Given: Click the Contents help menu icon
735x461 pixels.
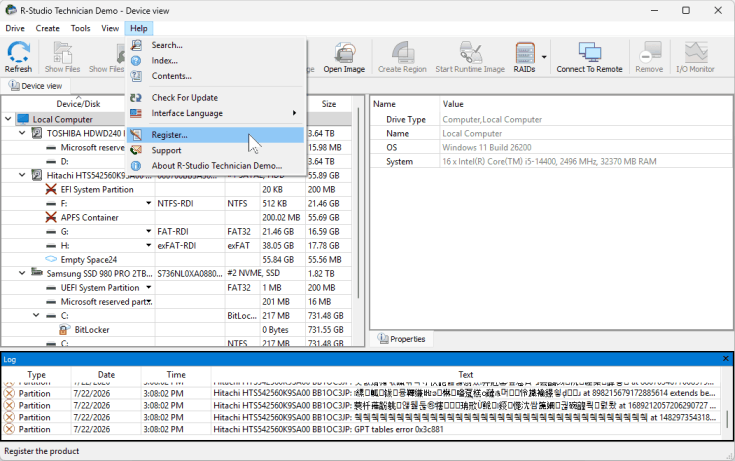Looking at the screenshot, I should point(136,76).
